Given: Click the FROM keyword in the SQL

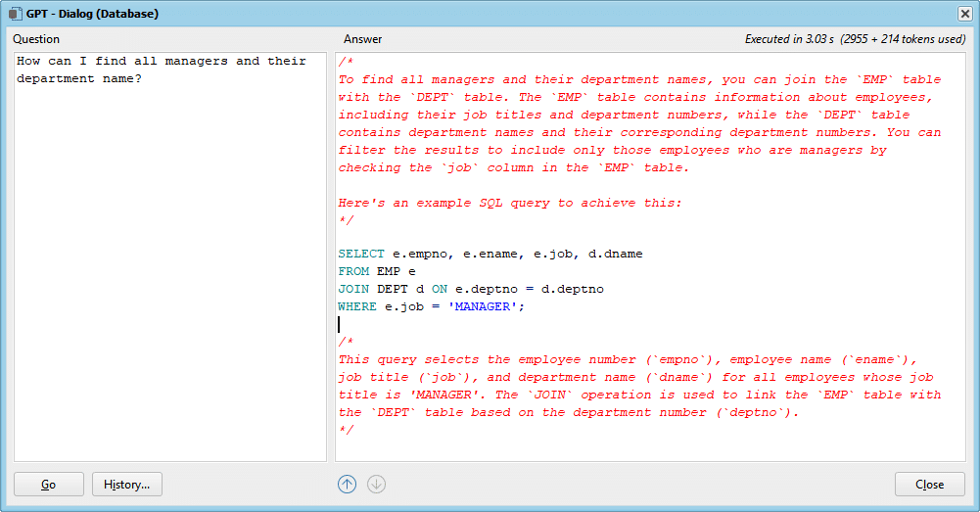Looking at the screenshot, I should 353,271.
